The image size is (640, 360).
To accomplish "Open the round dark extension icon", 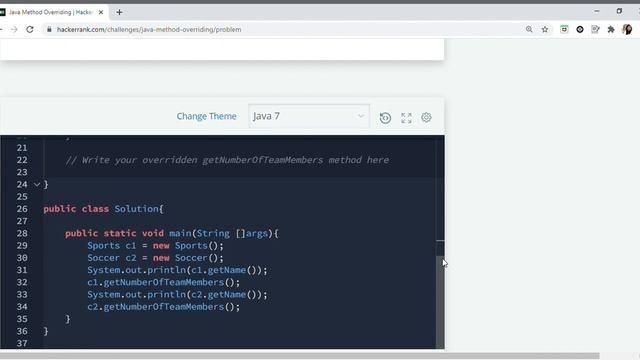I will pyautogui.click(x=580, y=29).
